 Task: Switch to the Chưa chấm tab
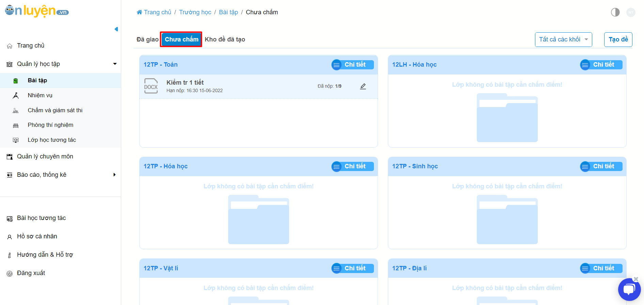(182, 39)
